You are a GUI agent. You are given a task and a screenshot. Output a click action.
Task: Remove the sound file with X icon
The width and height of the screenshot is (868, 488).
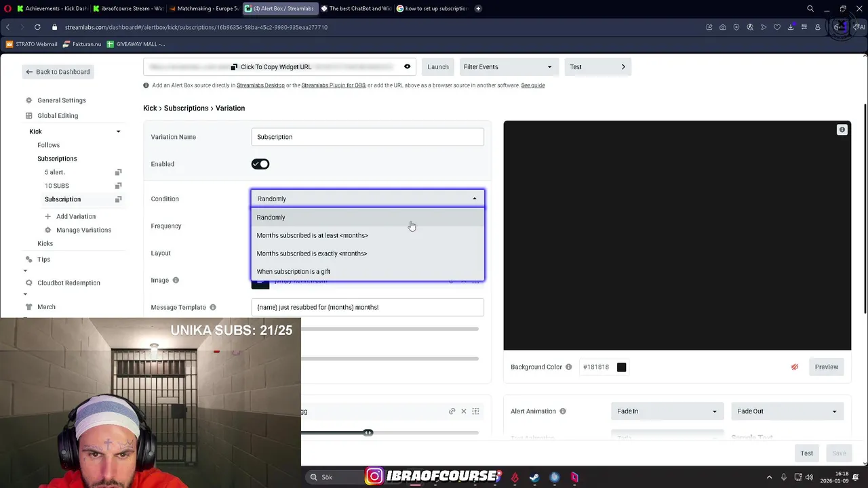tap(464, 411)
